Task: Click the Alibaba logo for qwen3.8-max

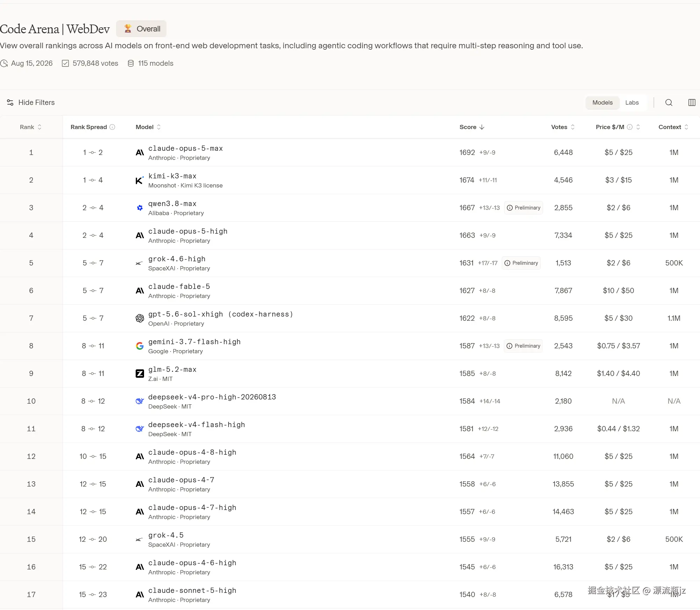Action: pos(140,208)
